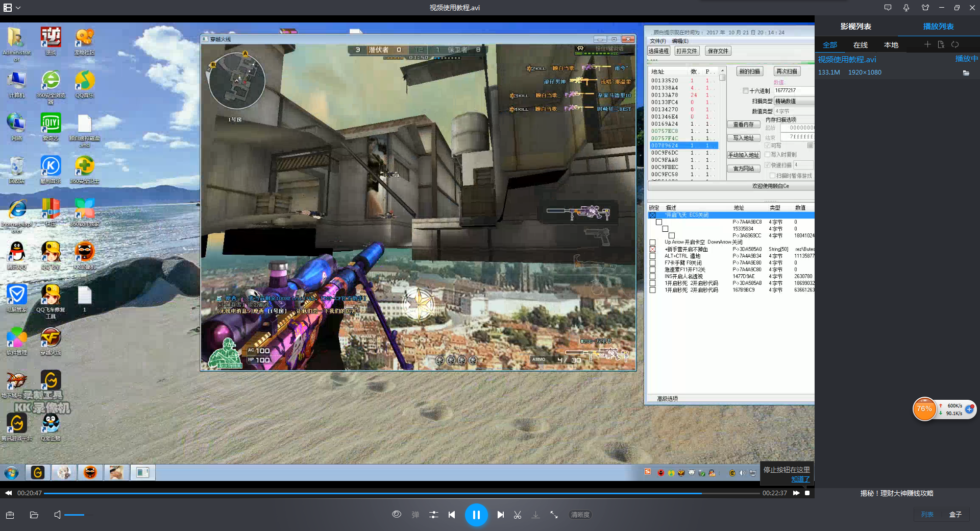Open the skin changer shirt icon

click(925, 8)
